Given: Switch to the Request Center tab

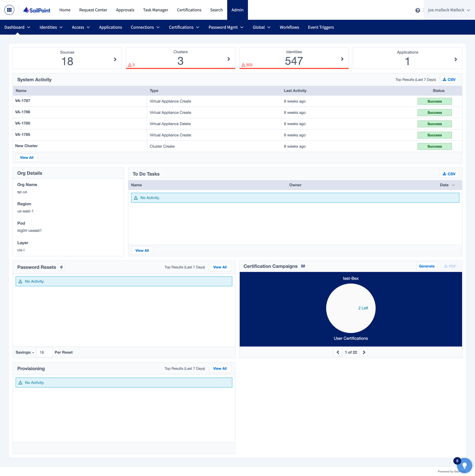Looking at the screenshot, I should point(93,10).
